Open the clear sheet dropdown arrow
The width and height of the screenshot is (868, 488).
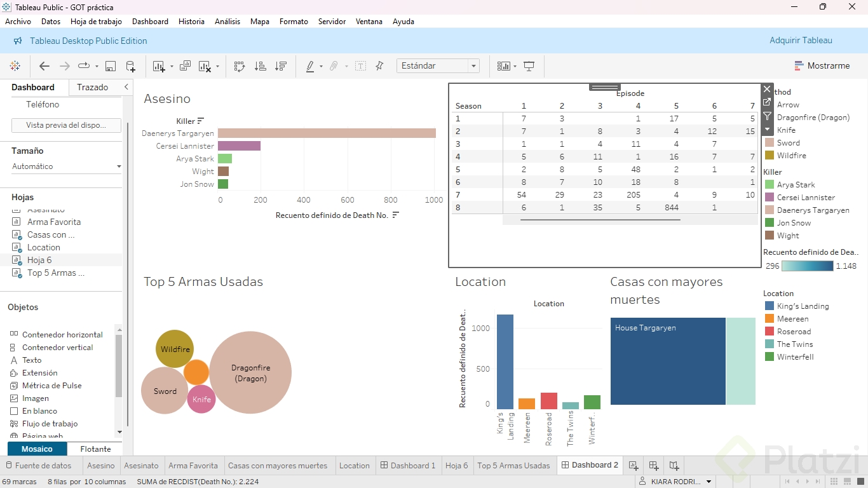217,67
